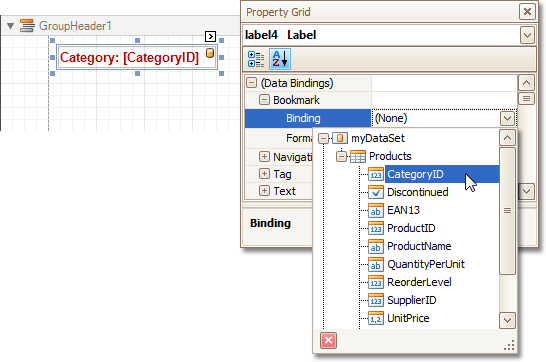Viewport: 546px width, 362px height.
Task: Select the ProductName field
Action: (x=419, y=246)
